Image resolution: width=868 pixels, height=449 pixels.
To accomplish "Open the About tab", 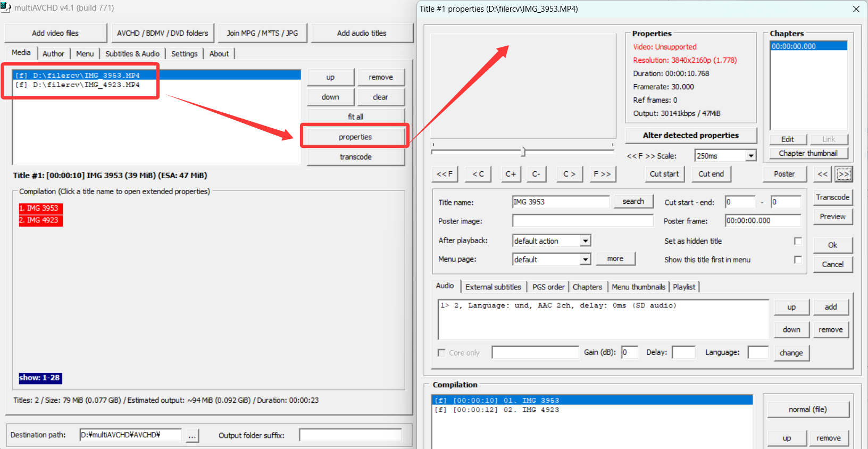I will click(x=219, y=54).
